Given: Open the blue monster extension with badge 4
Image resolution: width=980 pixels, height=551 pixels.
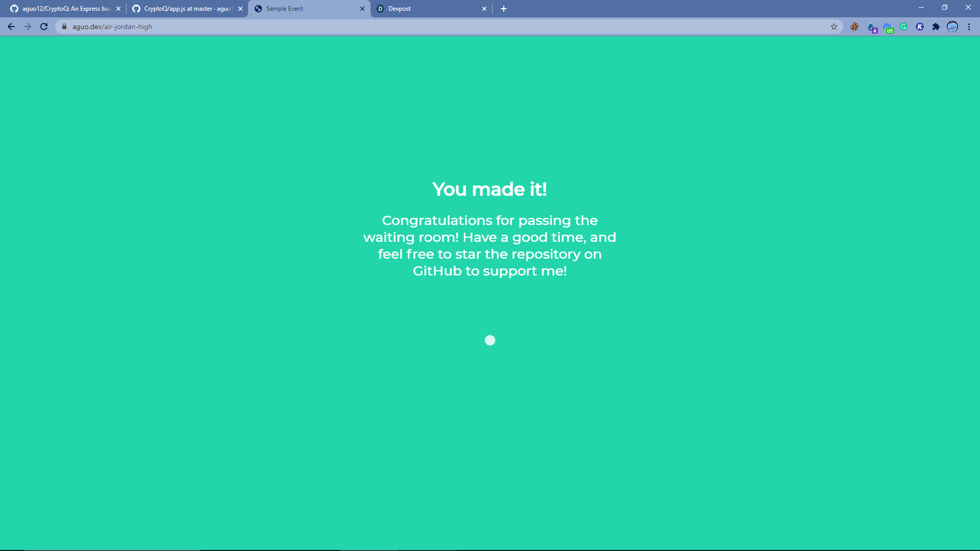Looking at the screenshot, I should click(871, 27).
